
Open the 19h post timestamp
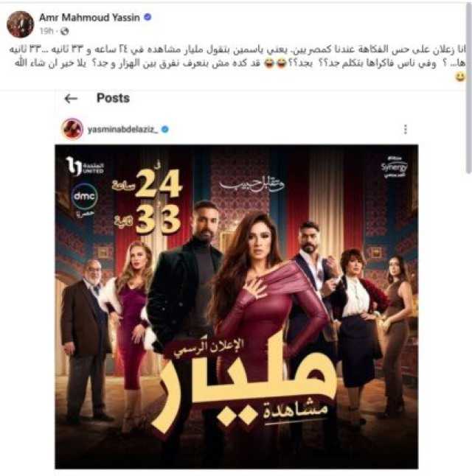(x=46, y=31)
